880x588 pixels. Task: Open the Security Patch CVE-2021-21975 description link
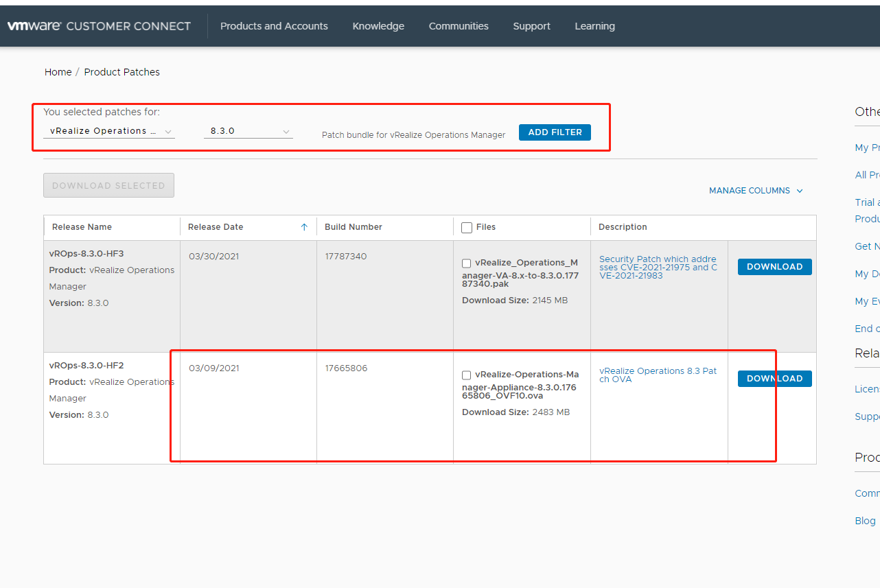[658, 268]
